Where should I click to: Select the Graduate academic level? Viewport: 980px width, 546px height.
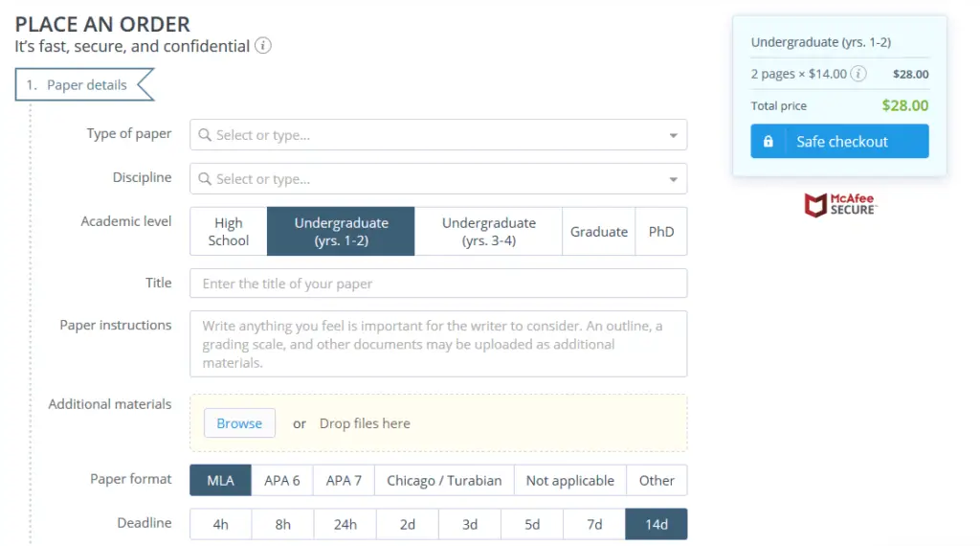(x=599, y=232)
